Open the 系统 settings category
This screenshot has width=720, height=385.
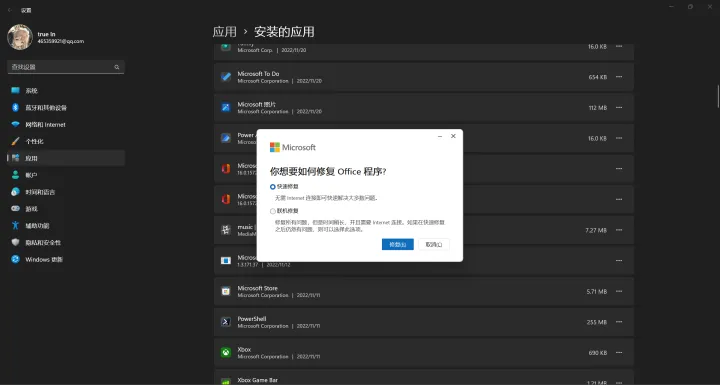tap(66, 91)
